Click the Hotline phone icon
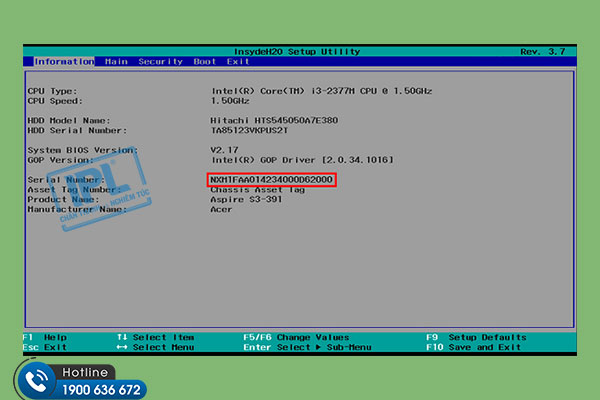Image resolution: width=600 pixels, height=400 pixels. (36, 380)
